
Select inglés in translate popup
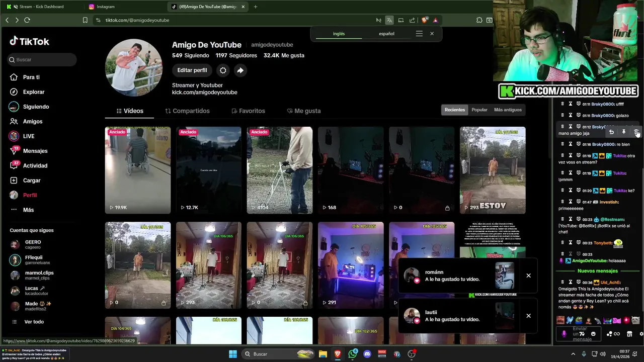click(339, 34)
